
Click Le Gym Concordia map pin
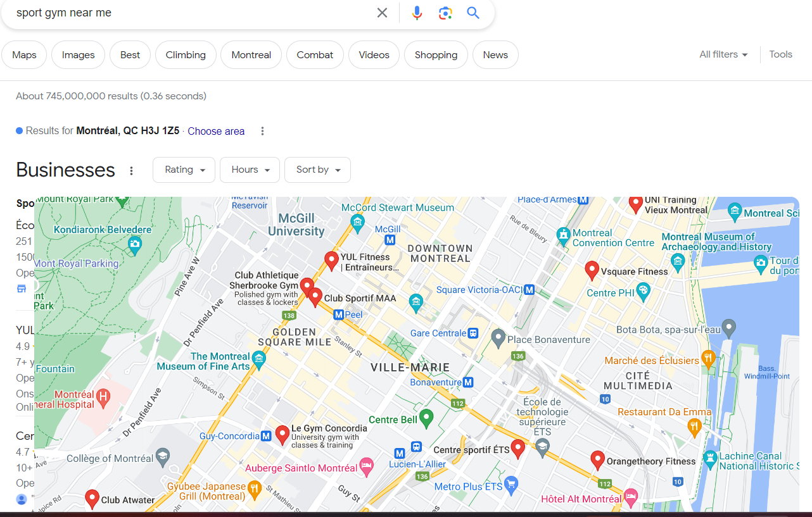point(282,434)
